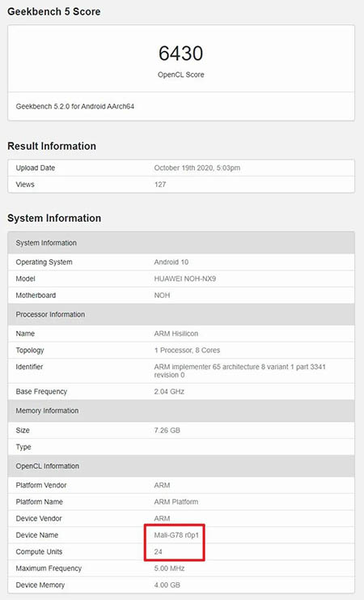Click the 1 Processor, 8 Cores topology value
This screenshot has height=600, width=364.
click(187, 350)
